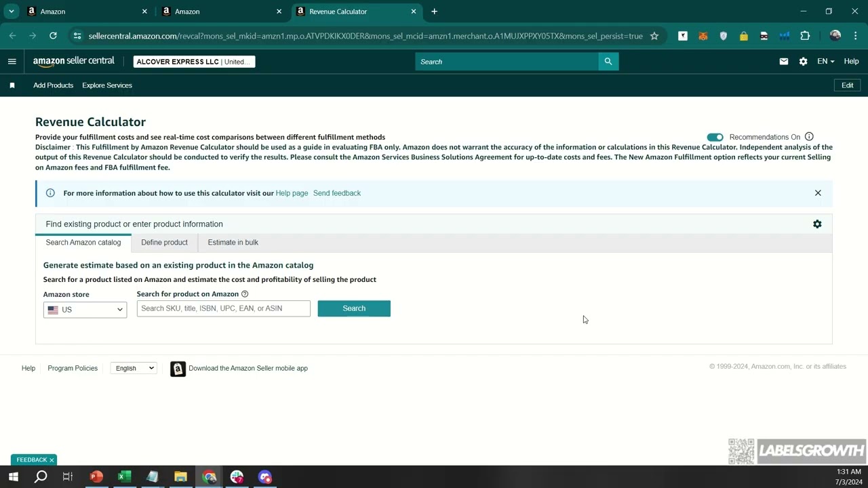Screen dimensions: 868x488
Task: Switch to the Estimate in bulk tab
Action: (233, 242)
